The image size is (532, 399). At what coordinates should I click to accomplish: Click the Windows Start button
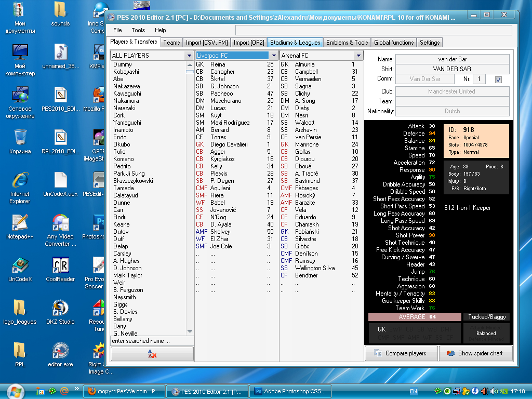15,392
